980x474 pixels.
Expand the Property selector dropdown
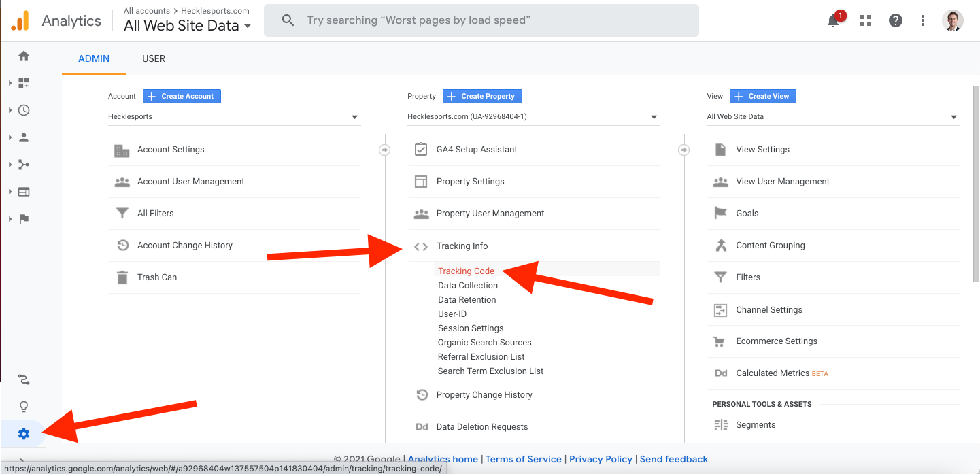tap(533, 117)
